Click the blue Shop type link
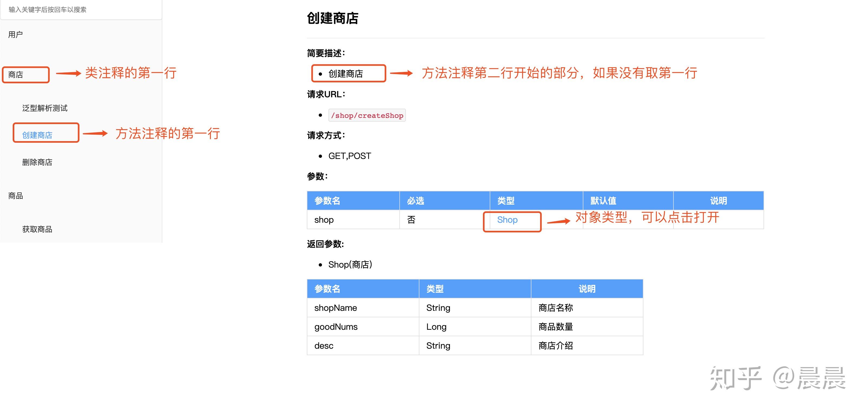This screenshot has width=868, height=413. click(x=507, y=220)
